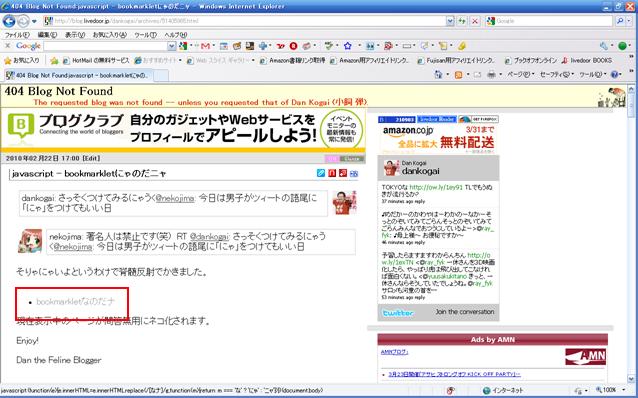Click the red Yahoo Y! icon in Google Toolbar
Image resolution: width=638 pixels, height=398 pixels.
pyautogui.click(x=280, y=46)
